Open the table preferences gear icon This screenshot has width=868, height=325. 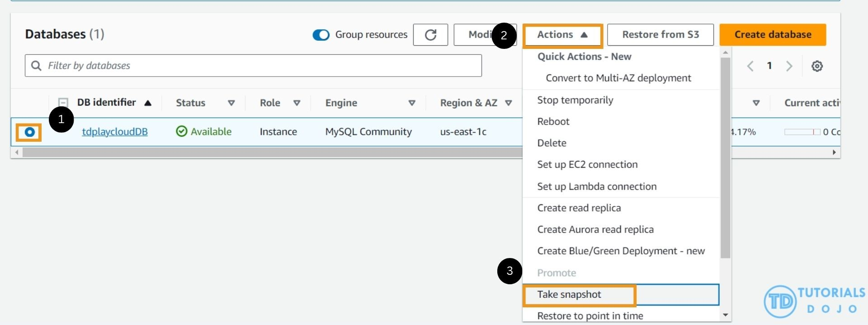(x=817, y=66)
